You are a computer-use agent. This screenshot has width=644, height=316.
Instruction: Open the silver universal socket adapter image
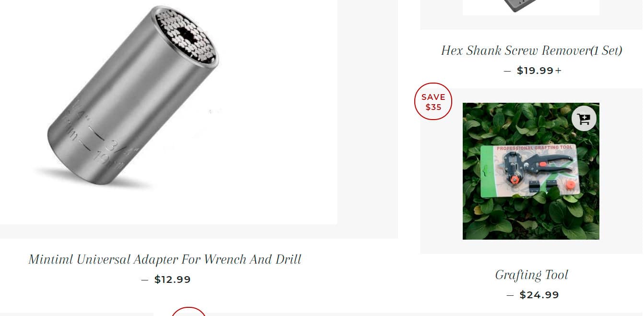coord(168,112)
